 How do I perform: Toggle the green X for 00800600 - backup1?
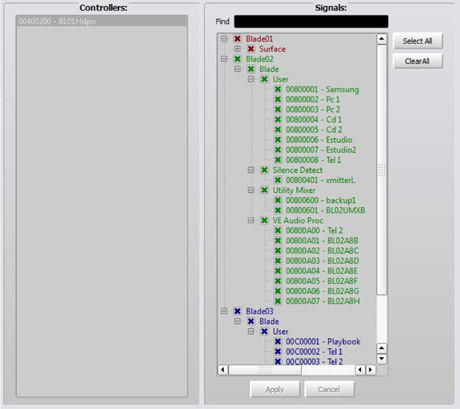click(x=278, y=200)
